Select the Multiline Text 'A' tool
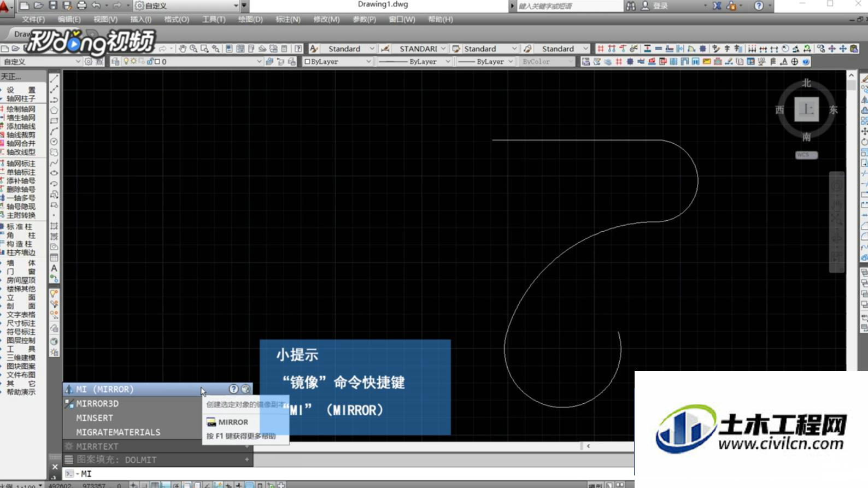The image size is (868, 488). point(54,268)
